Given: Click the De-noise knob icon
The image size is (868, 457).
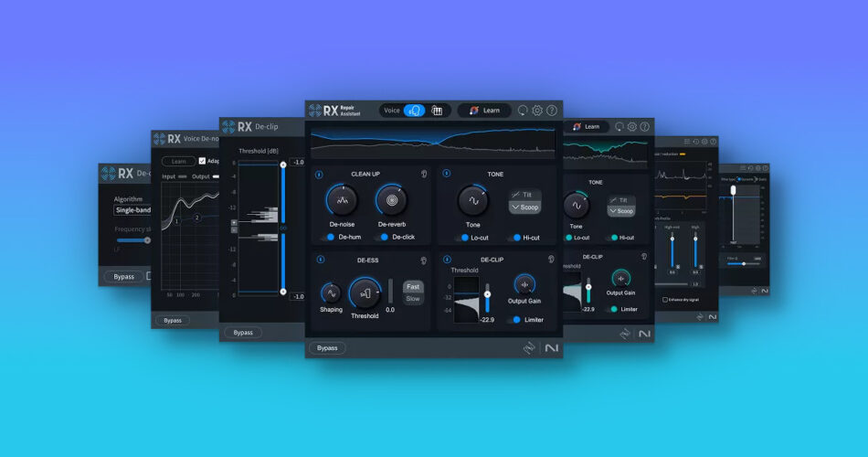Looking at the screenshot, I should (343, 200).
